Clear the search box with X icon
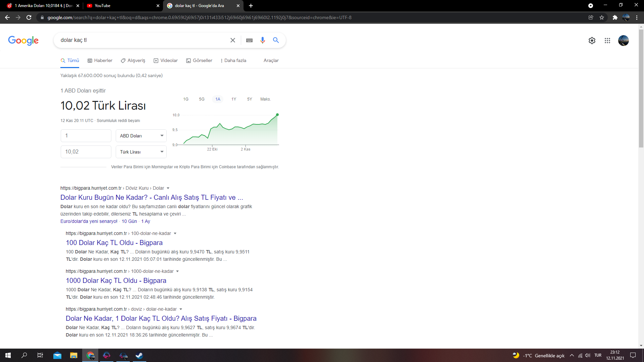Screen dimensions: 644x362 [x=233, y=40]
